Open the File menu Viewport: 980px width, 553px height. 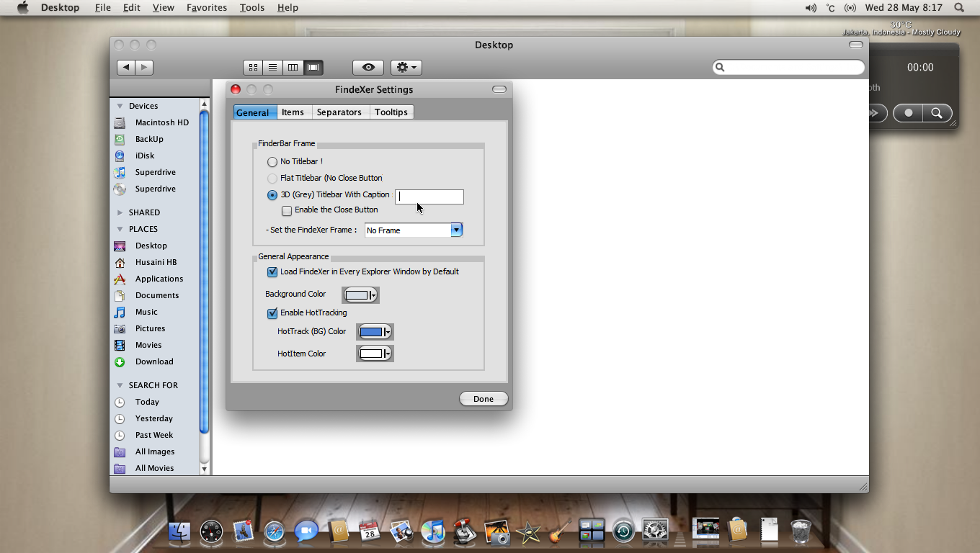pyautogui.click(x=102, y=7)
